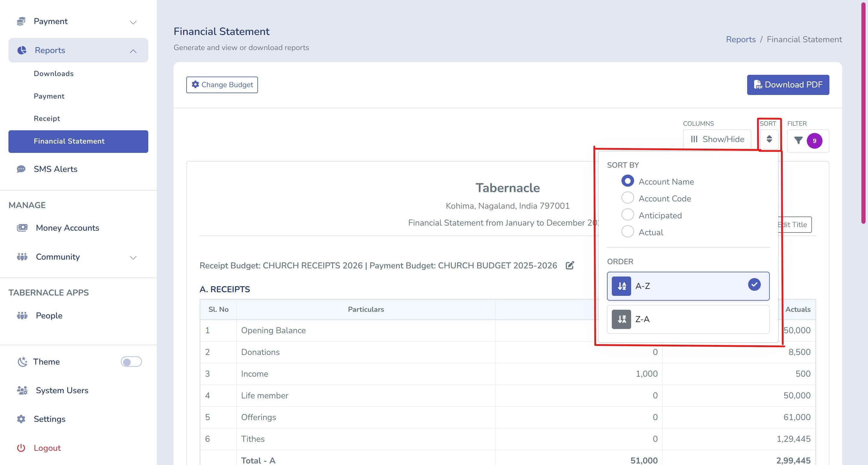Open Payment report submenu item
Viewport: 868px width, 465px height.
point(49,96)
